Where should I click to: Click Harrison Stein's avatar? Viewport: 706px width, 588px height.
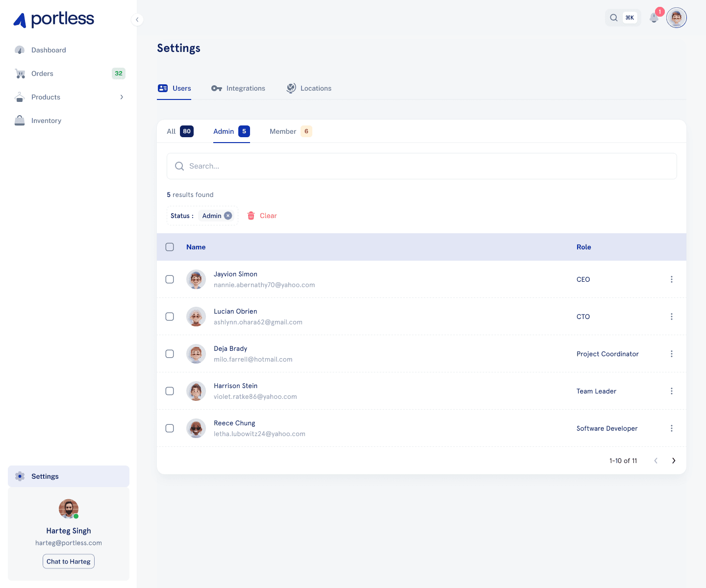(196, 391)
